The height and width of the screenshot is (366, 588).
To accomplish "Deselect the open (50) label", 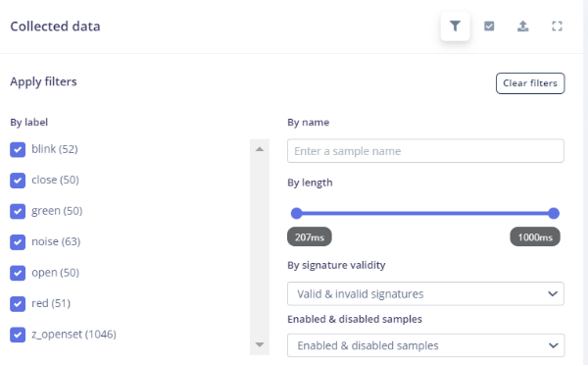I will tap(18, 273).
